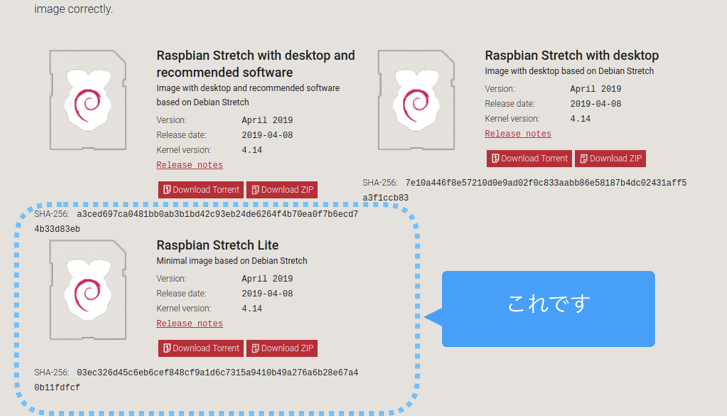
Task: Download Torrent for Raspbian Stretch with desktop and recommended software
Action: [x=201, y=190]
